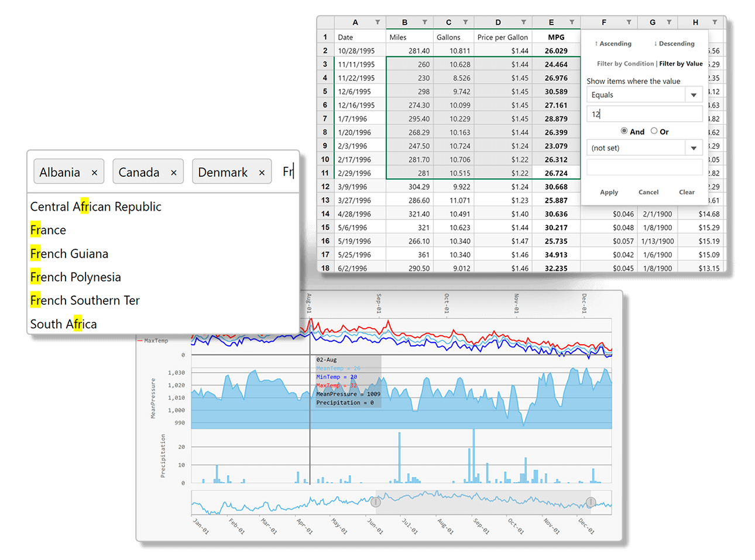Screen dimensions: 755x560
Task: Sort column in Ascending order
Action: (x=613, y=44)
